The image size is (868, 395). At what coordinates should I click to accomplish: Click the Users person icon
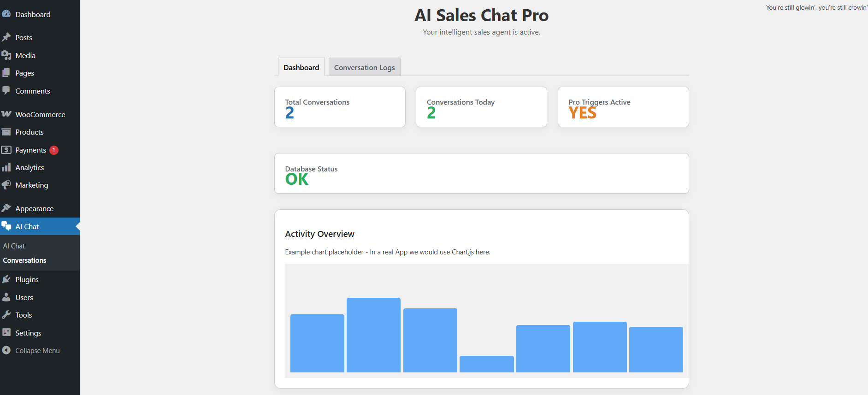(x=6, y=297)
